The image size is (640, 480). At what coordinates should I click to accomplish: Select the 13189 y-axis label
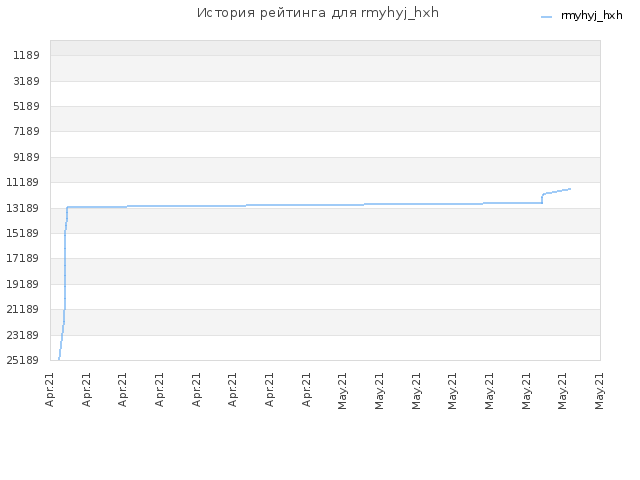22,208
